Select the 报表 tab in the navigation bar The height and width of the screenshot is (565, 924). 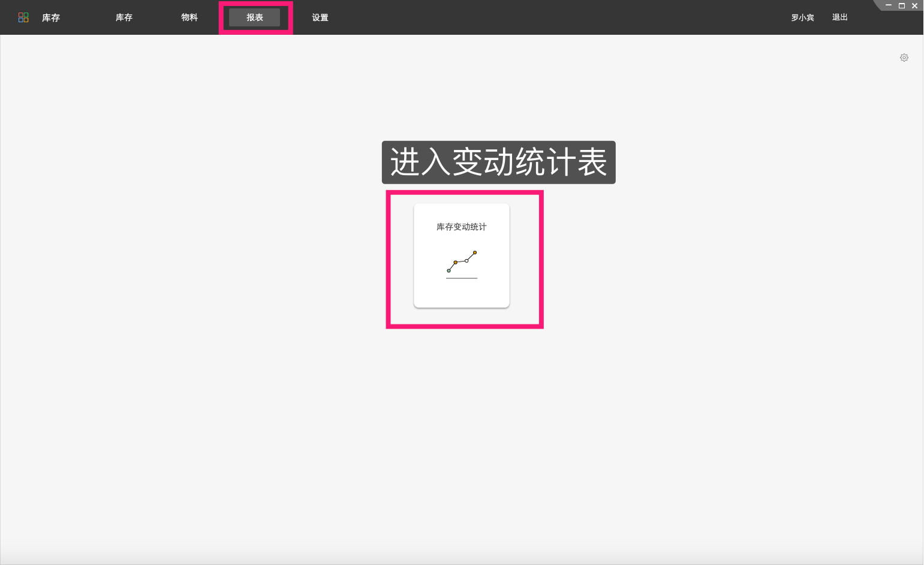coord(255,17)
